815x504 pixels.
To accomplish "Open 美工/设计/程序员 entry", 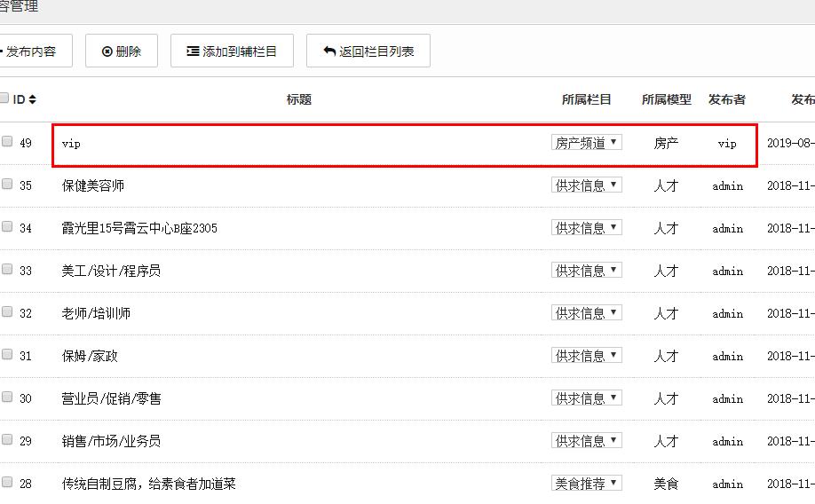I will pyautogui.click(x=111, y=271).
